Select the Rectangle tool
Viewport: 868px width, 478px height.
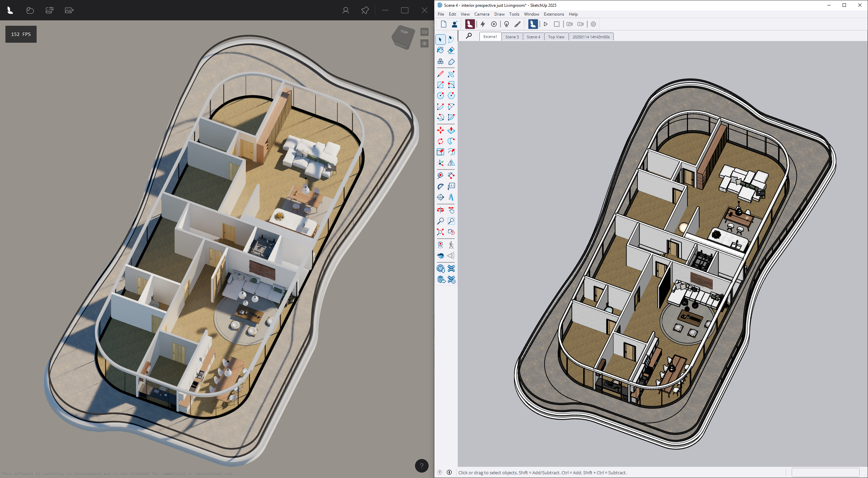coord(440,85)
